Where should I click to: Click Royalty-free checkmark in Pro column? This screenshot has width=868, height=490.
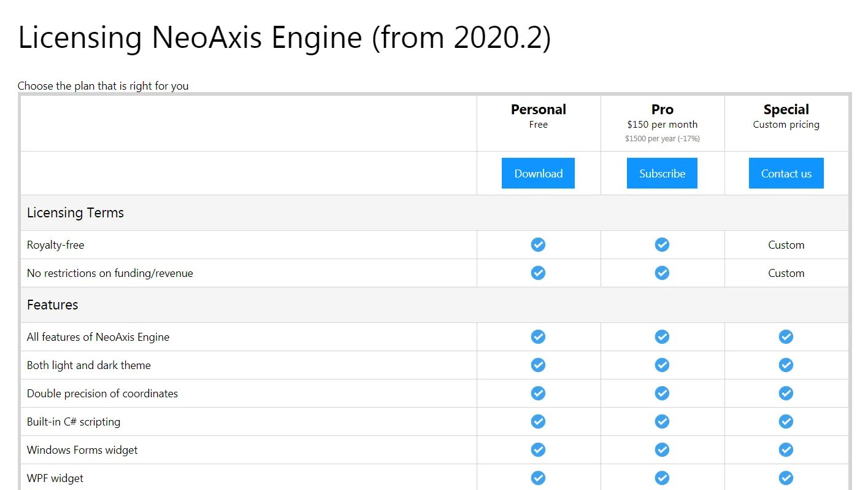[x=662, y=244]
